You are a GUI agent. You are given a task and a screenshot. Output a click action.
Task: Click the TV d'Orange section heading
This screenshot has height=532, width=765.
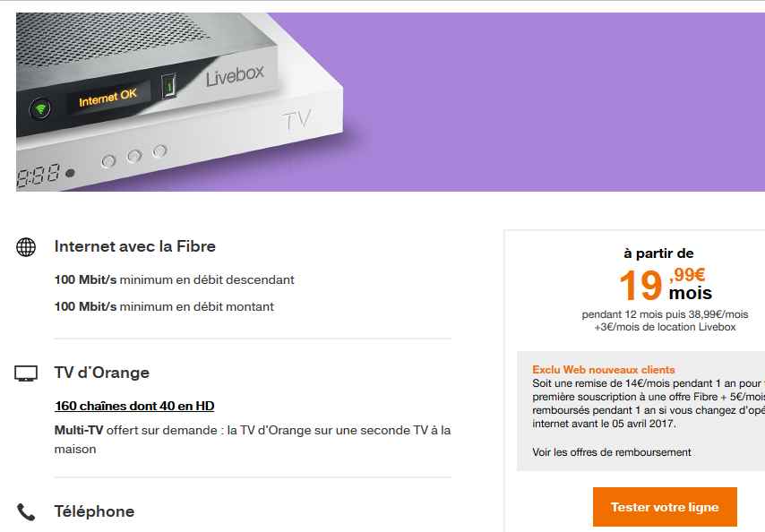pyautogui.click(x=102, y=373)
